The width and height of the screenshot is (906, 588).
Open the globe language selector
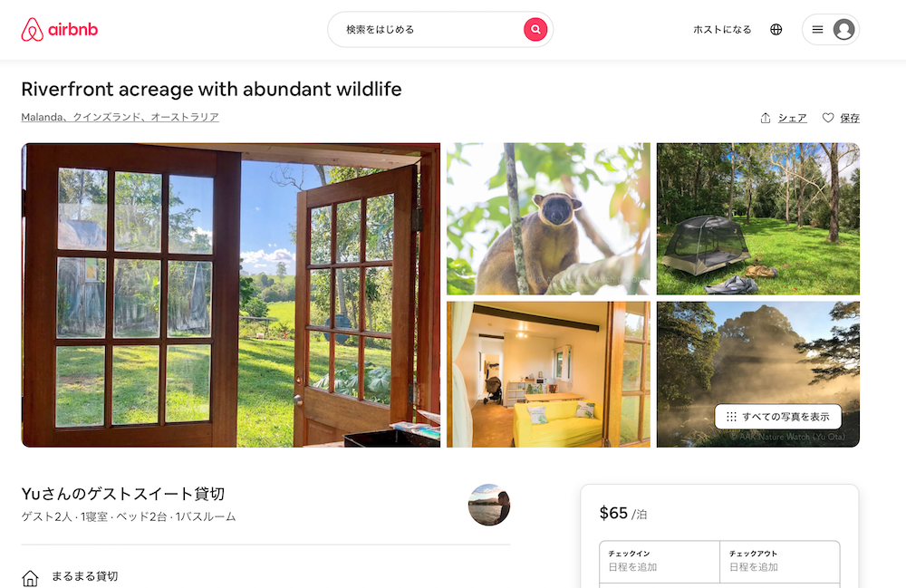776,30
